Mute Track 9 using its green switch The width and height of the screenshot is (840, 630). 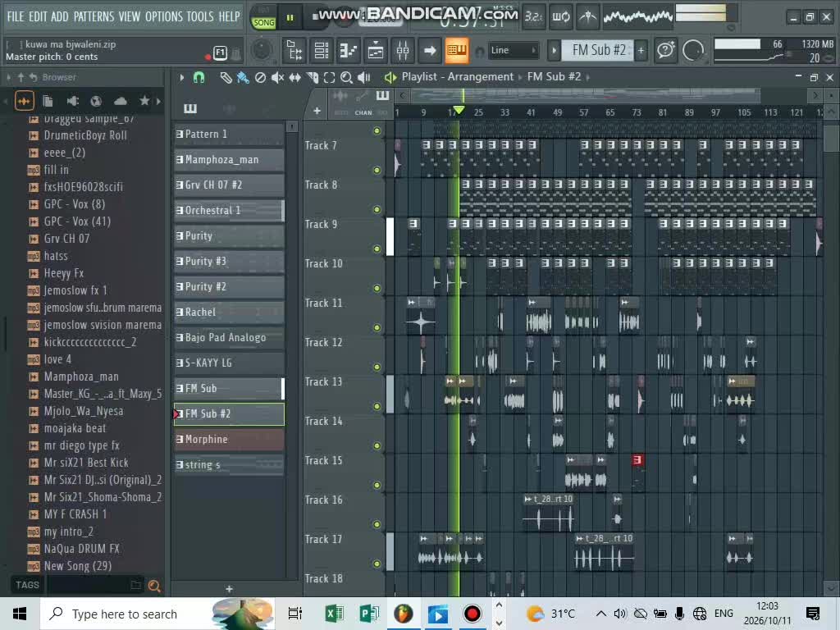tap(377, 249)
